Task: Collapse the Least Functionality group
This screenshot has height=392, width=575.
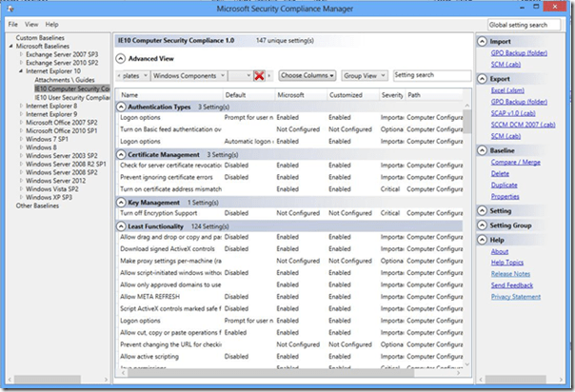Action: (x=121, y=225)
